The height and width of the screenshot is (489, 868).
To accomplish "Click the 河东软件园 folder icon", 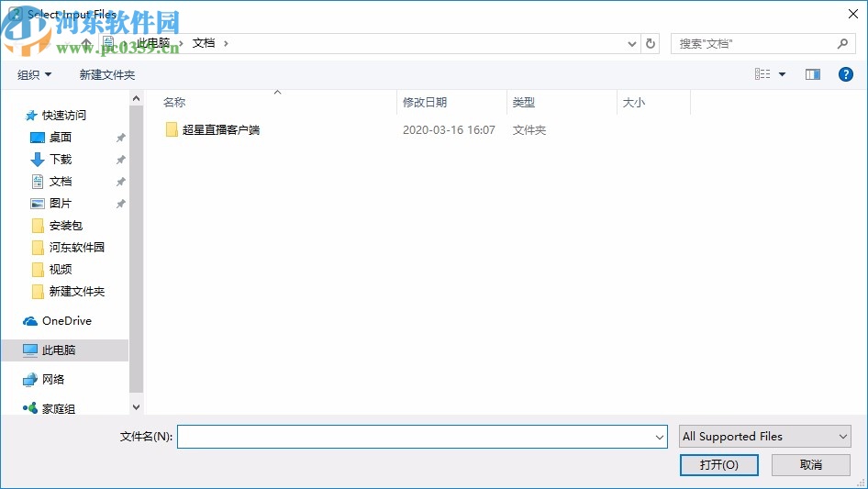I will pyautogui.click(x=38, y=248).
